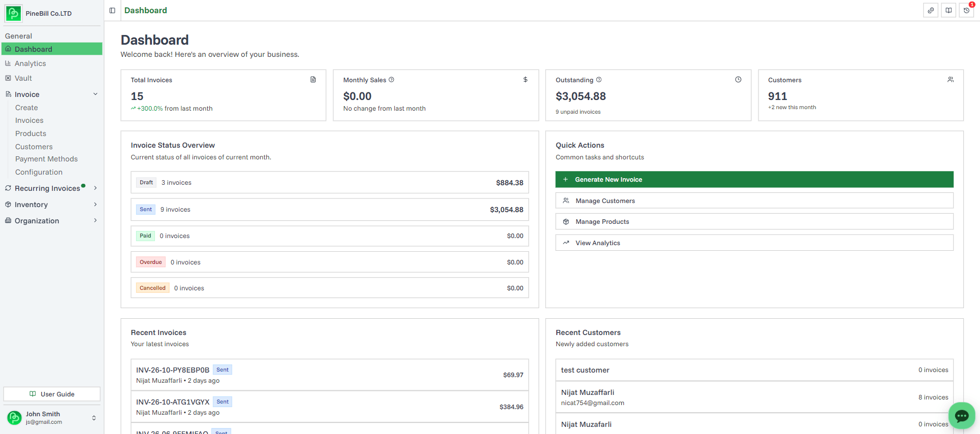
Task: Click the User Guide button
Action: click(x=52, y=394)
